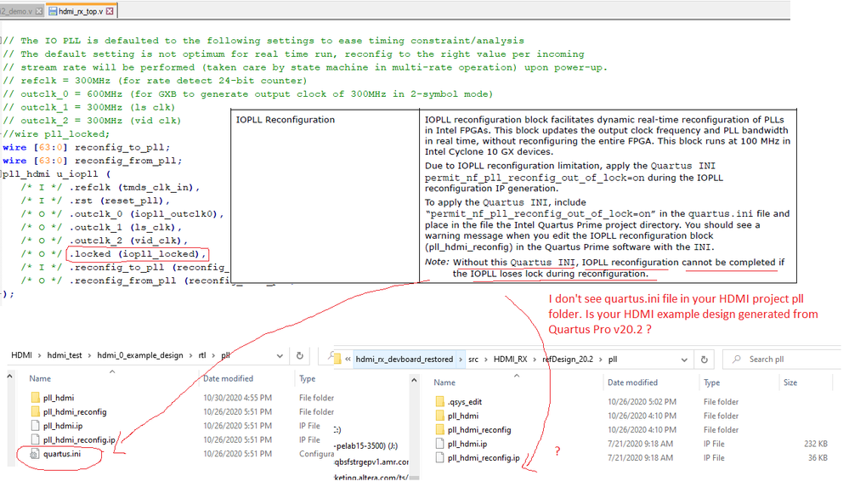Sort left explorer by Name column
849x504 pixels.
coord(40,378)
